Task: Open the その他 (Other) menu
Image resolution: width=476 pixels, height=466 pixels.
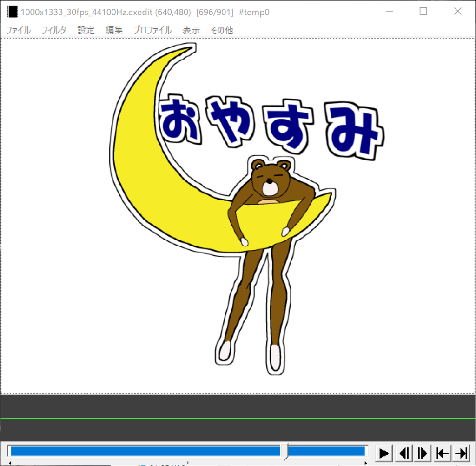Action: 221,30
